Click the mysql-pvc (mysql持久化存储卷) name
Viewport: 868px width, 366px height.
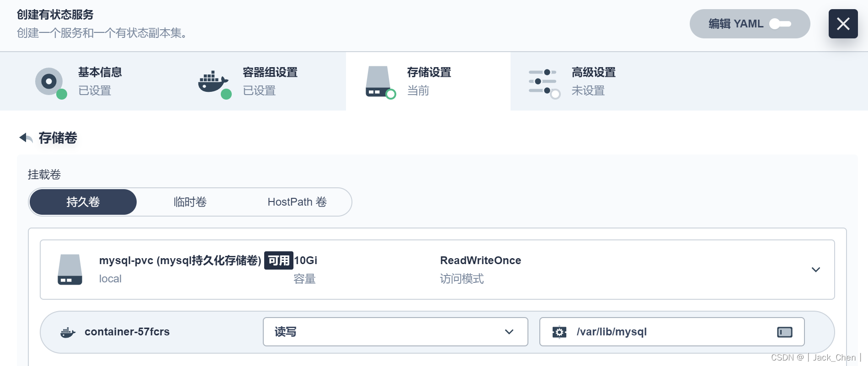click(x=180, y=260)
